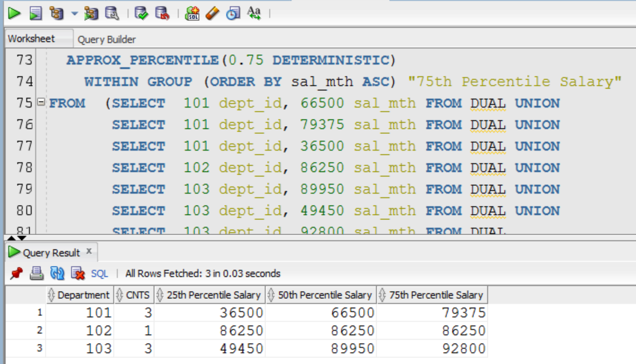The image size is (636, 364).
Task: Click the change case Aa icon
Action: [254, 13]
